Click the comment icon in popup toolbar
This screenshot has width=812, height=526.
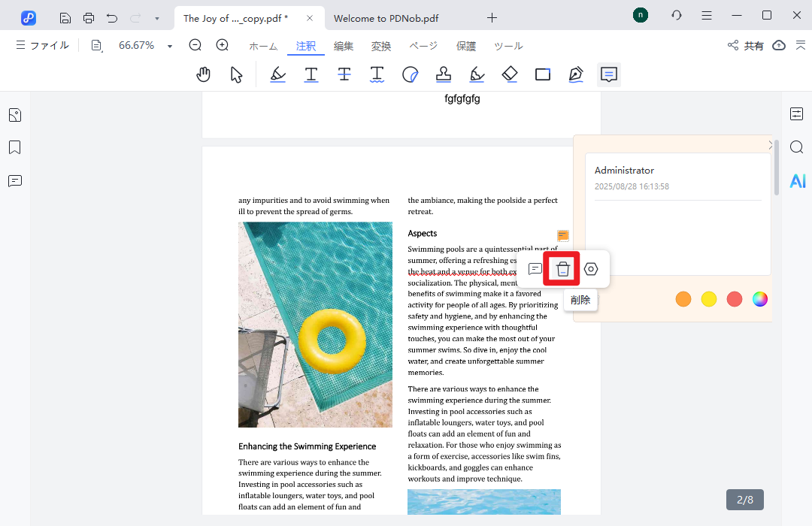pyautogui.click(x=535, y=269)
